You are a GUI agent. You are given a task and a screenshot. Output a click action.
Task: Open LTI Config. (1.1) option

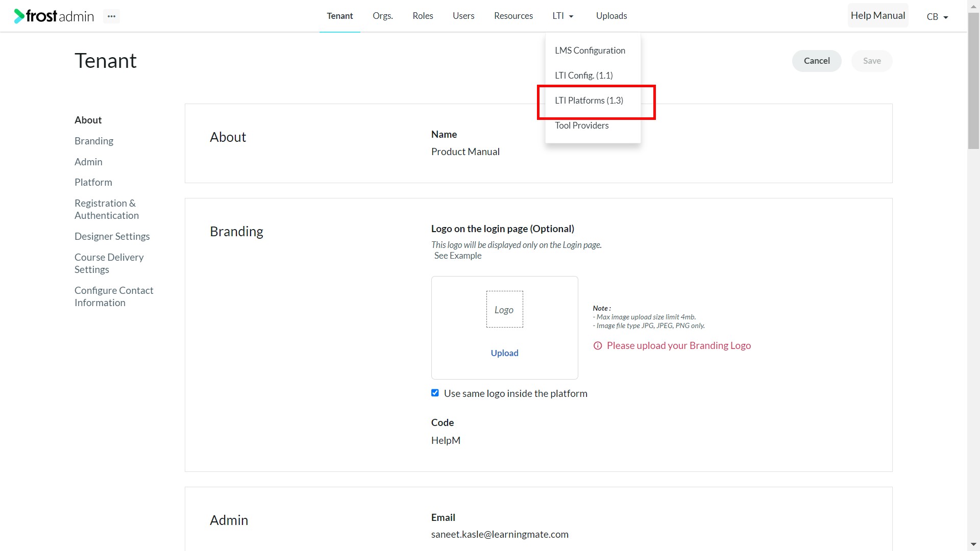(584, 76)
